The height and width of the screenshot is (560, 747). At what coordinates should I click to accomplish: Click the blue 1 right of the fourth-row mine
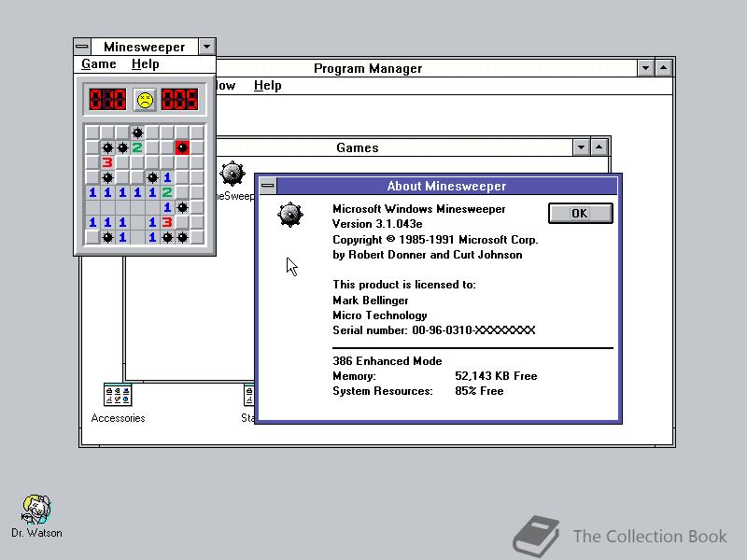167,177
